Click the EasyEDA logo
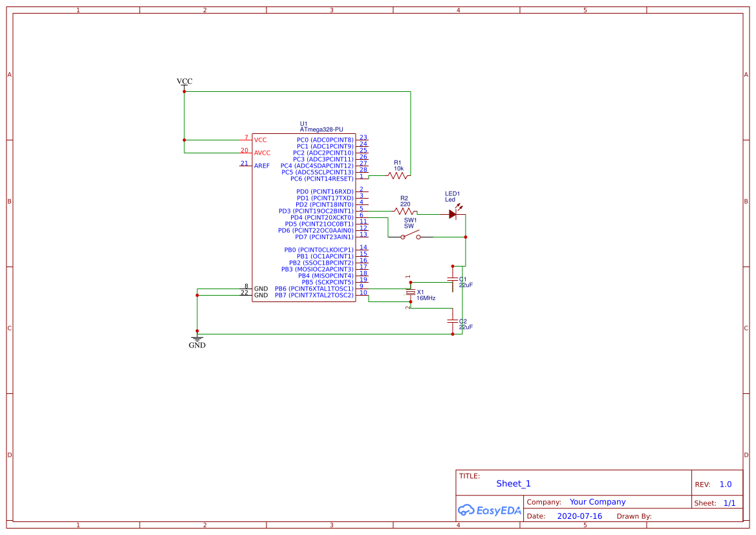 [489, 510]
